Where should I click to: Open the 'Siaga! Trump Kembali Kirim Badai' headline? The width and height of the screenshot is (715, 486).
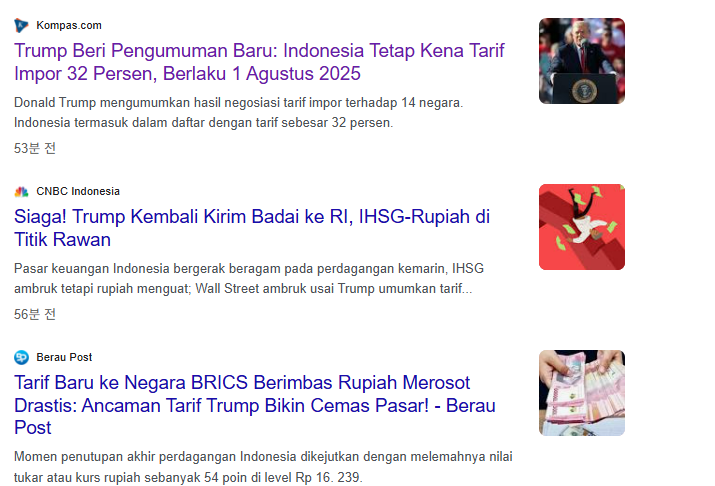point(252,228)
